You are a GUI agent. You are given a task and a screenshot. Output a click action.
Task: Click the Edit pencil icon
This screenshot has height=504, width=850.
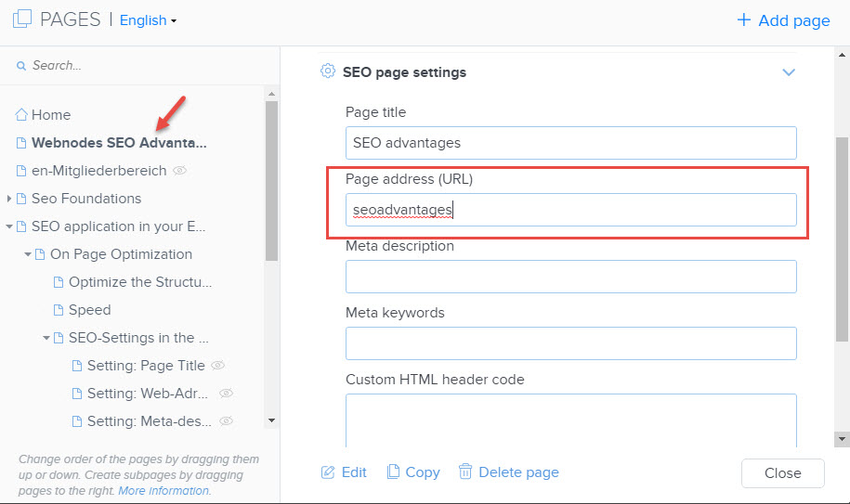pos(328,472)
